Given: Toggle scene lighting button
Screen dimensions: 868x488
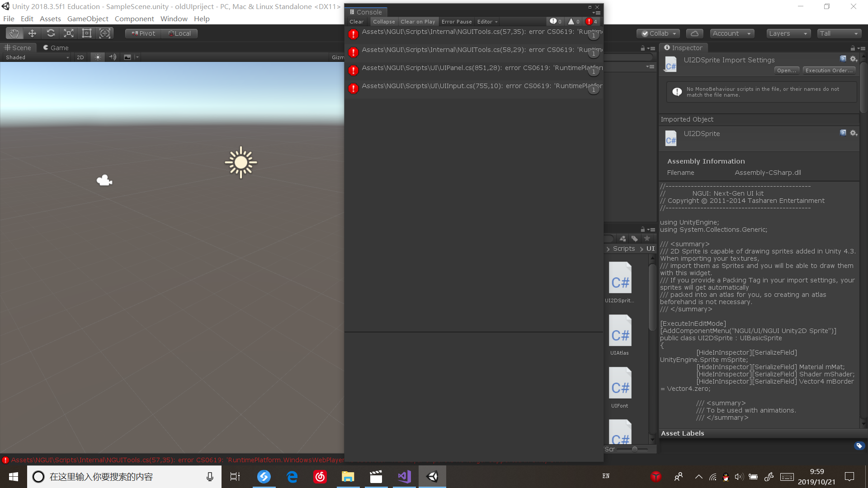Looking at the screenshot, I should click(98, 57).
